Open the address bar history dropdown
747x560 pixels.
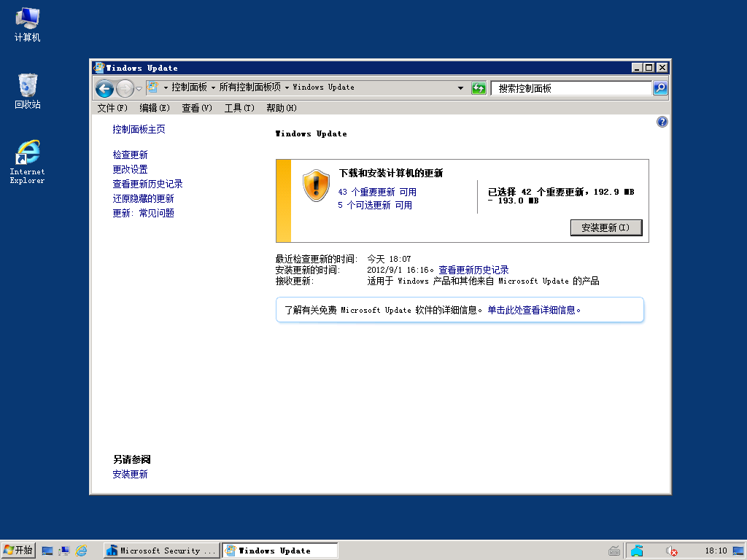coord(460,88)
